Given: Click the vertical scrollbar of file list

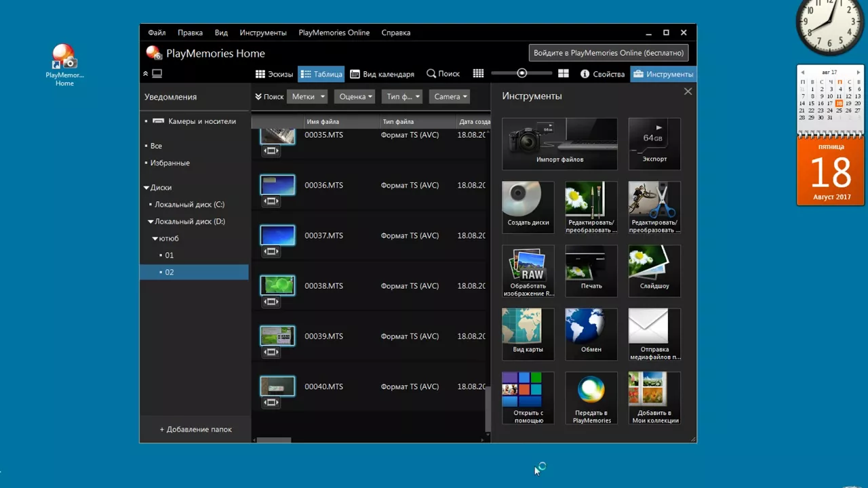Looking at the screenshot, I should coord(488,410).
